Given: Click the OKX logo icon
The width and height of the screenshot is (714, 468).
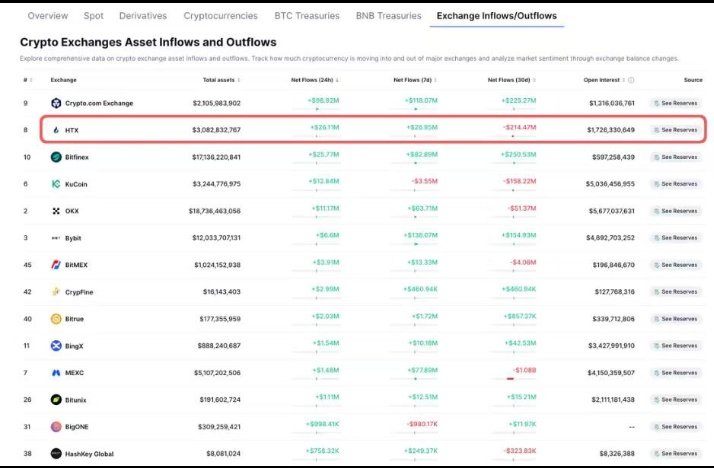Looking at the screenshot, I should tap(56, 211).
